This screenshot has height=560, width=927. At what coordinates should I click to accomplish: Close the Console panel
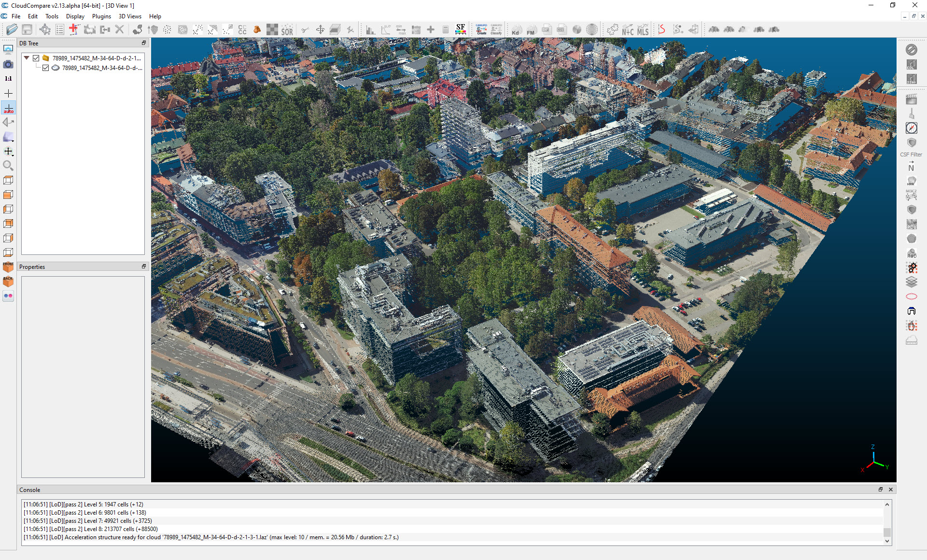[891, 490]
